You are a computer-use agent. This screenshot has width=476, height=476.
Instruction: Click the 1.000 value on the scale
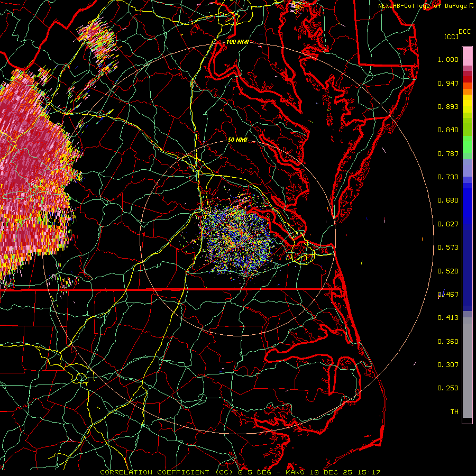coord(448,59)
